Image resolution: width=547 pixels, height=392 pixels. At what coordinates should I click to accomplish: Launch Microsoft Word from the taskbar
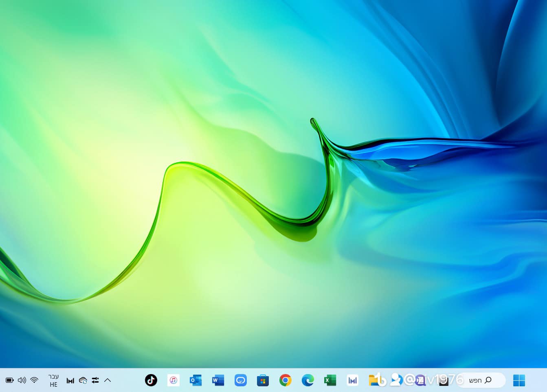coord(218,380)
